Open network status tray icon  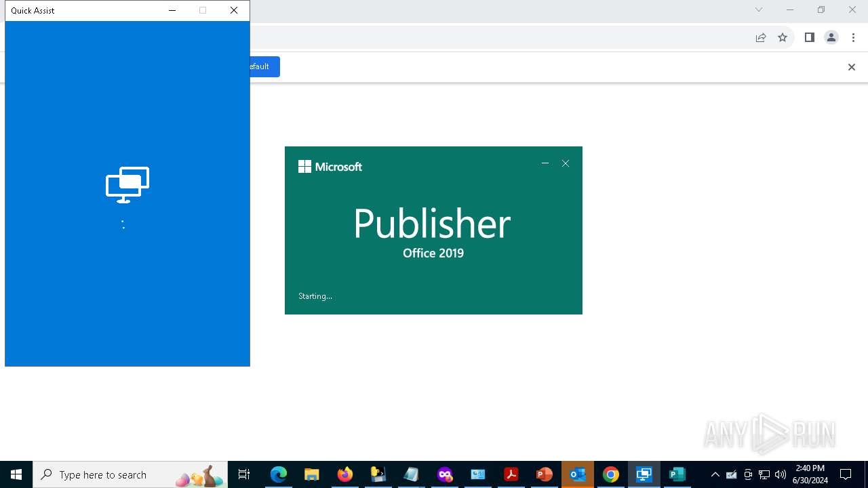coord(764,474)
